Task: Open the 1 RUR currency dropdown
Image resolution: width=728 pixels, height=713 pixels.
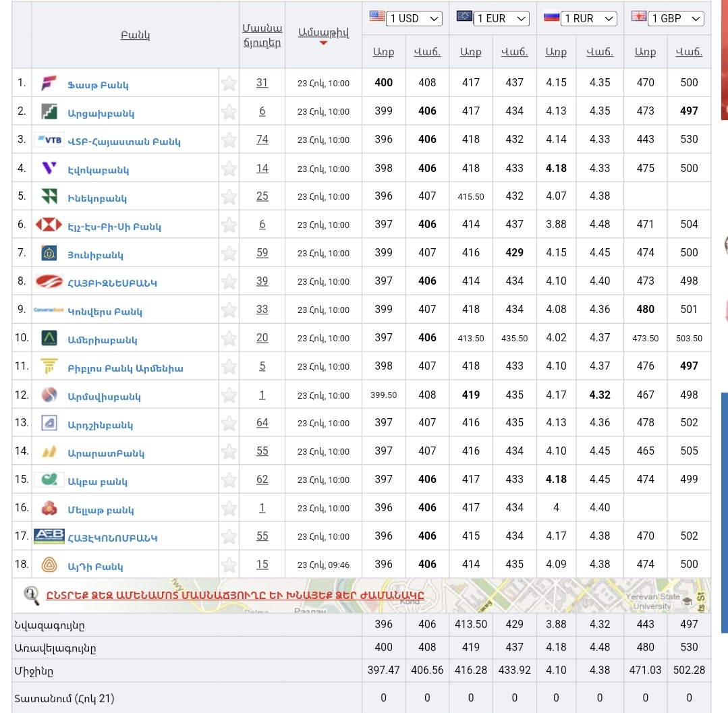Action: [x=588, y=19]
